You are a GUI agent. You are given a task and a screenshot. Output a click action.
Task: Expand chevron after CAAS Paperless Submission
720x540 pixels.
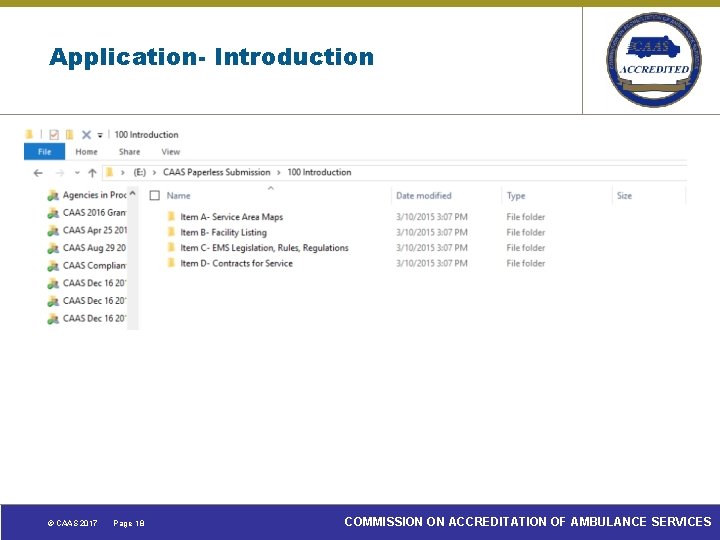pos(279,173)
